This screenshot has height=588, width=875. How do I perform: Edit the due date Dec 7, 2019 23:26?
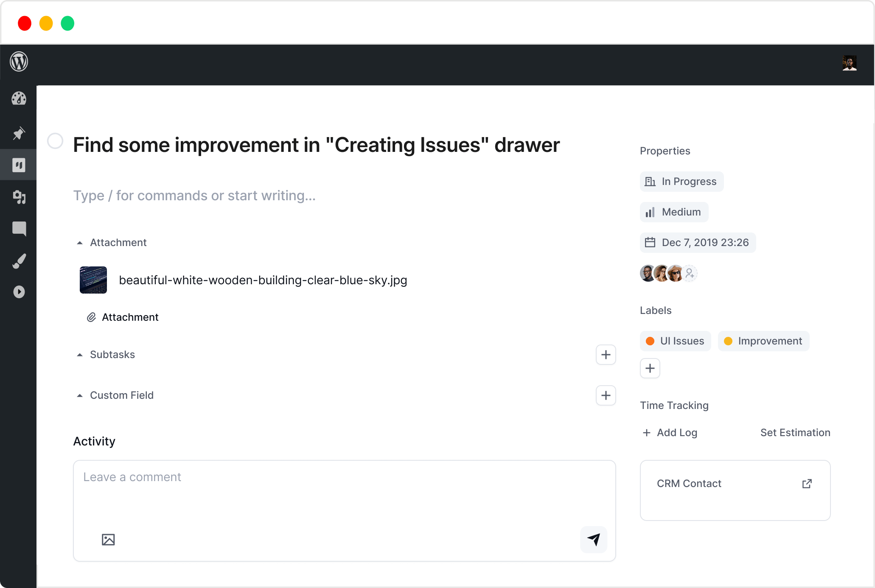point(698,243)
